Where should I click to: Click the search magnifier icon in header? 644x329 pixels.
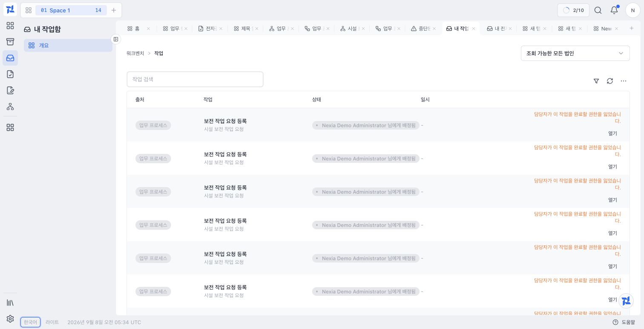[x=598, y=10]
